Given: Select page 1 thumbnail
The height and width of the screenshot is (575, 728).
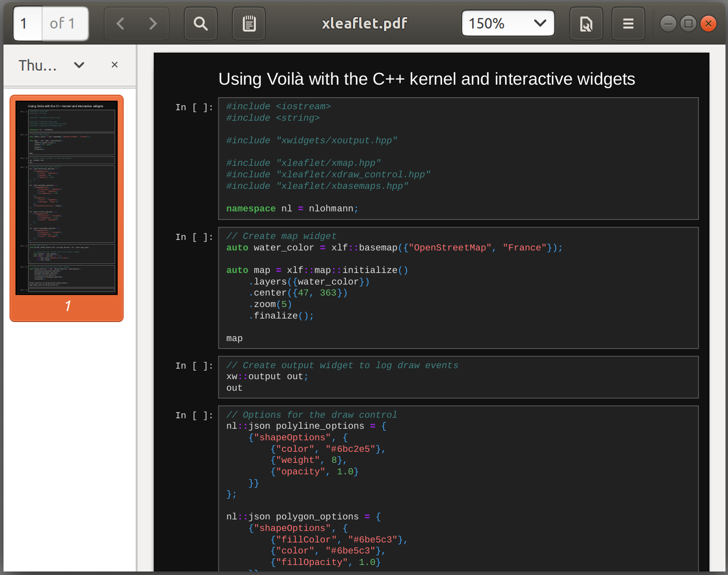Looking at the screenshot, I should click(x=67, y=208).
